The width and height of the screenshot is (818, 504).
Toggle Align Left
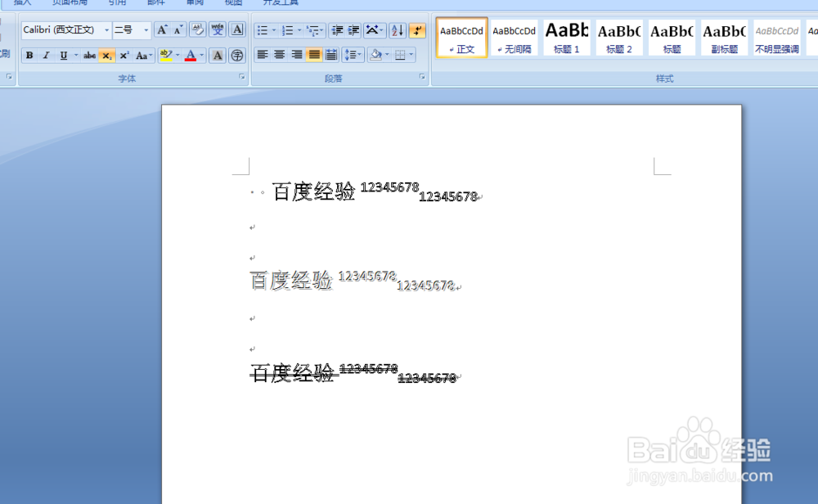click(x=263, y=55)
